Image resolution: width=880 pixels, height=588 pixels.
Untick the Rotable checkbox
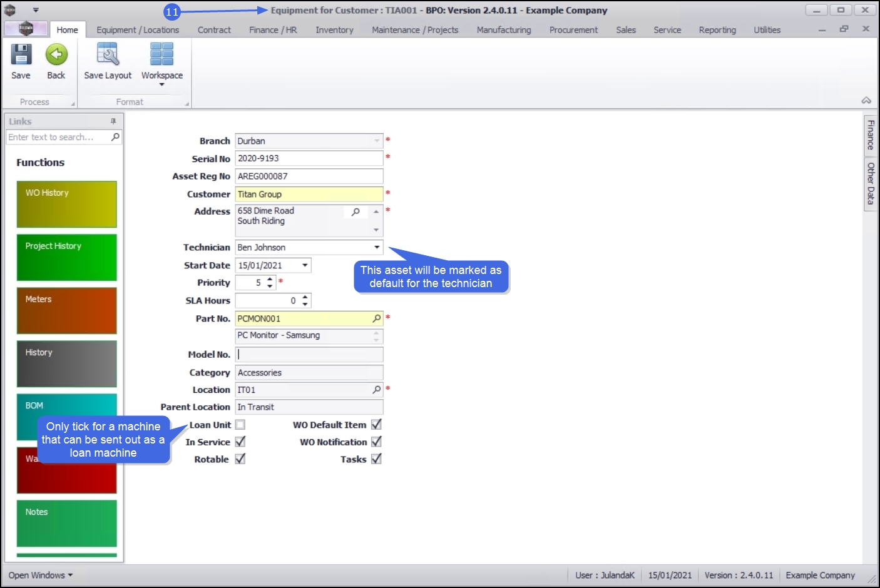(x=240, y=459)
